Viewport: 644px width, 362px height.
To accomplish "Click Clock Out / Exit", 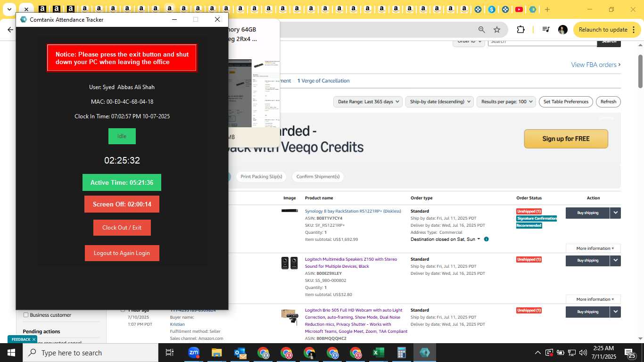I will [122, 228].
